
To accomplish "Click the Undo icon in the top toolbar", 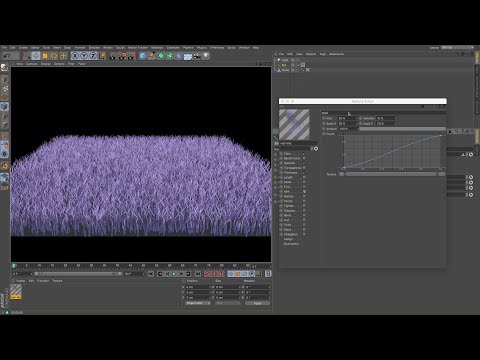I will [7, 56].
